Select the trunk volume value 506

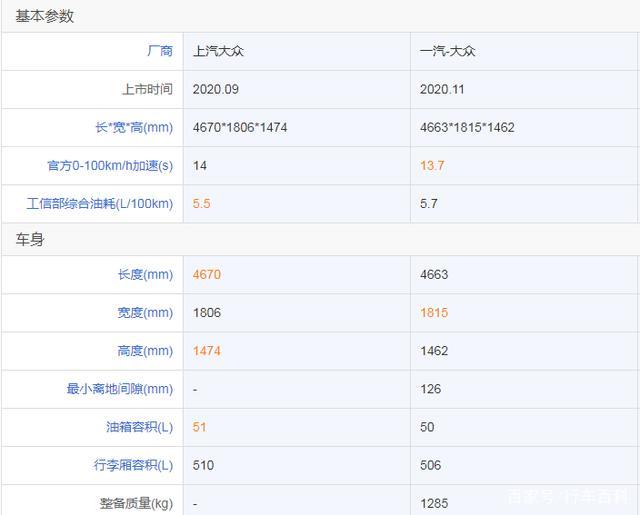point(431,465)
